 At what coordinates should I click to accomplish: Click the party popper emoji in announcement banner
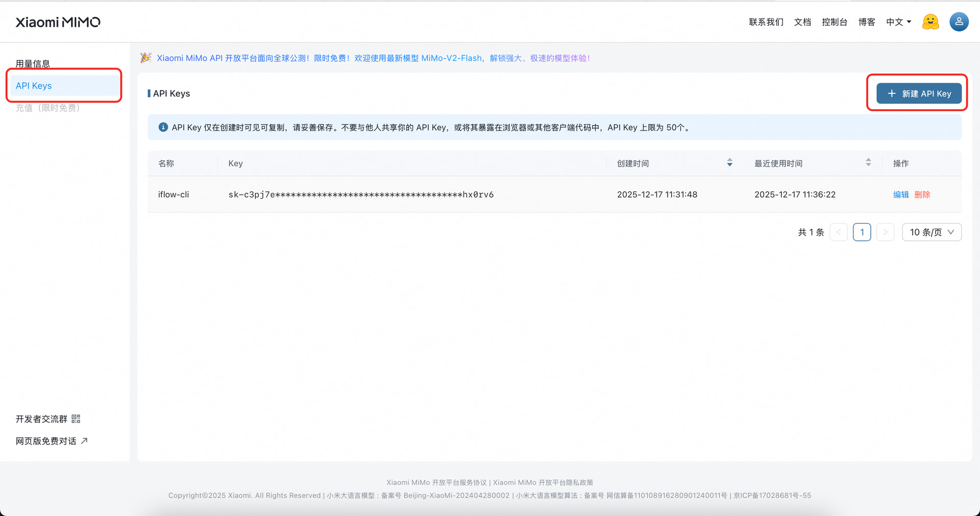coord(145,58)
